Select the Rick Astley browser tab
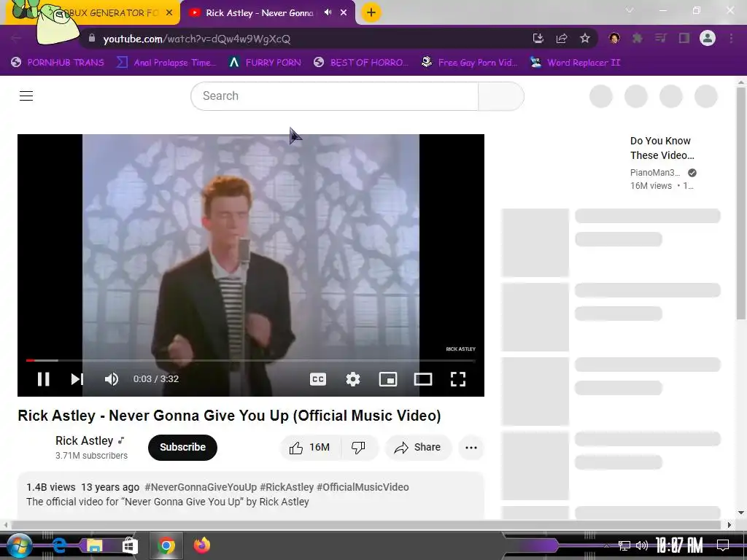Viewport: 747px width, 560px height. pyautogui.click(x=260, y=13)
